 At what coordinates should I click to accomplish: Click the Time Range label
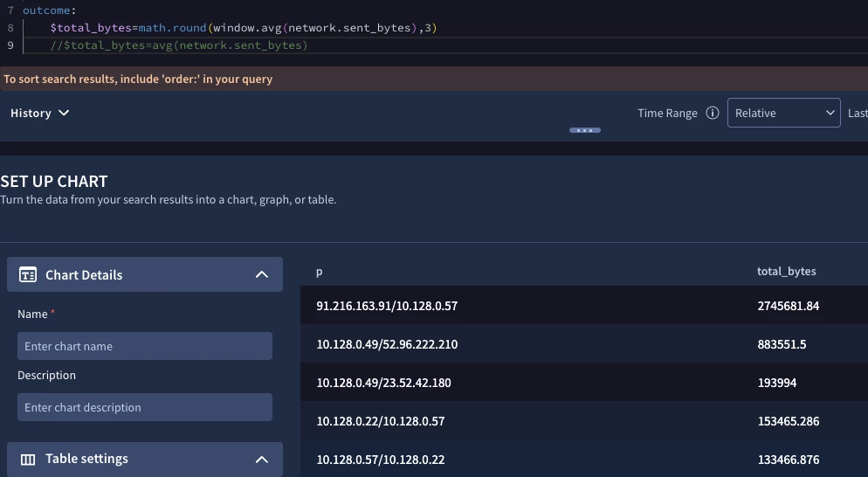pos(667,113)
